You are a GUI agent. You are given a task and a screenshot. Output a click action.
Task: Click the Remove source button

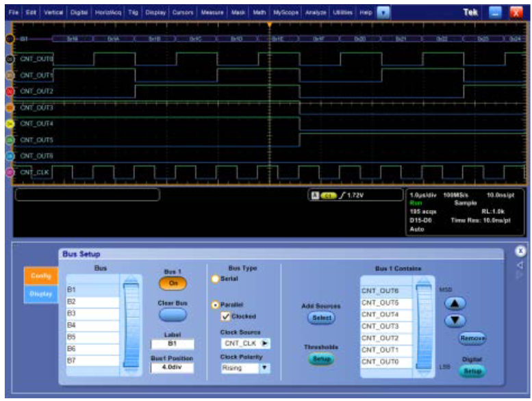pyautogui.click(x=472, y=338)
